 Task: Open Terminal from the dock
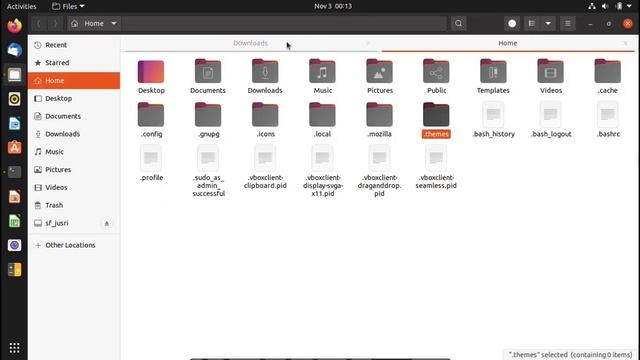click(x=14, y=172)
